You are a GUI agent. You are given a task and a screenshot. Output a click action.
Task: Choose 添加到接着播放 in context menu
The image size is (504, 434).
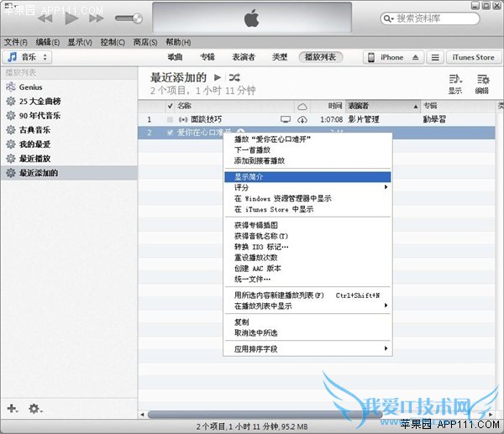point(307,161)
